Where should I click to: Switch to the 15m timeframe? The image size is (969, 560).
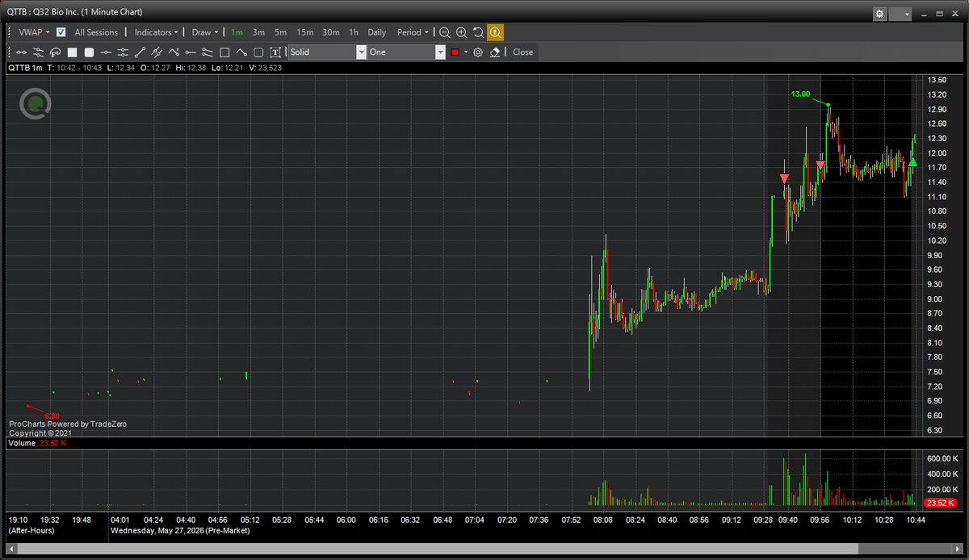point(304,32)
